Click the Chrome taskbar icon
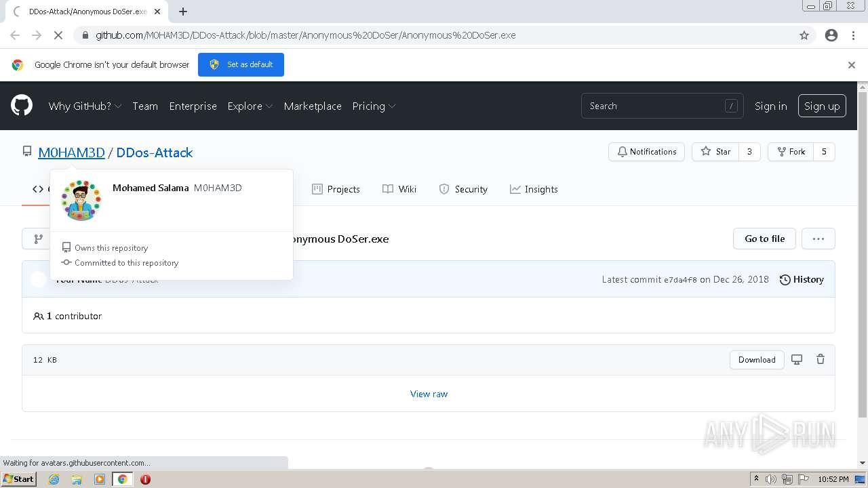This screenshot has width=868, height=488. (x=122, y=479)
